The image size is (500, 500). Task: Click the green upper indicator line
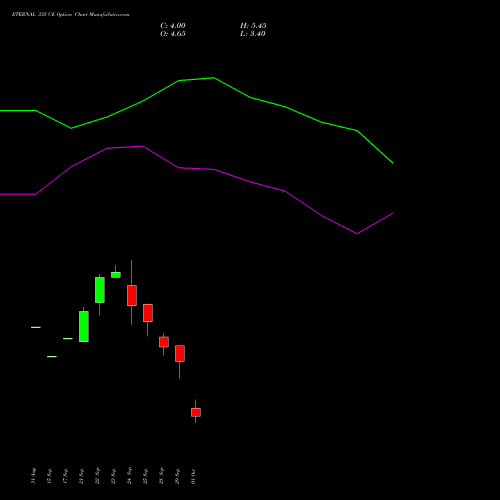213,78
